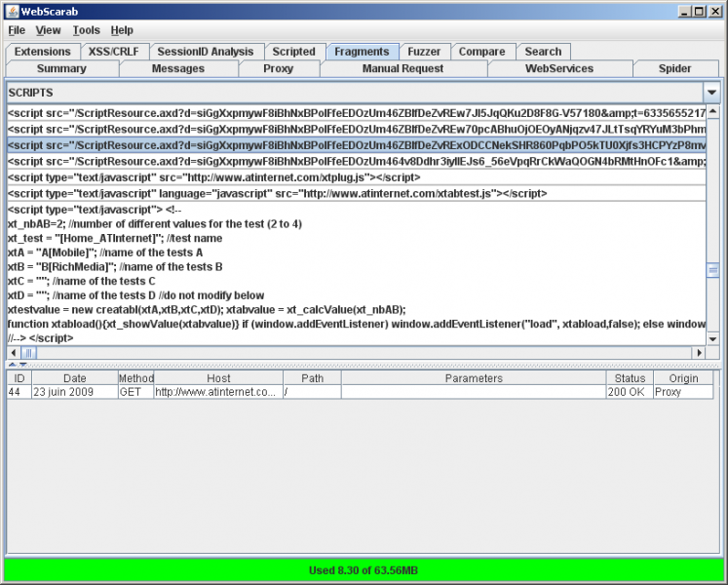Click the SCRIPTS combo box field

(x=355, y=93)
